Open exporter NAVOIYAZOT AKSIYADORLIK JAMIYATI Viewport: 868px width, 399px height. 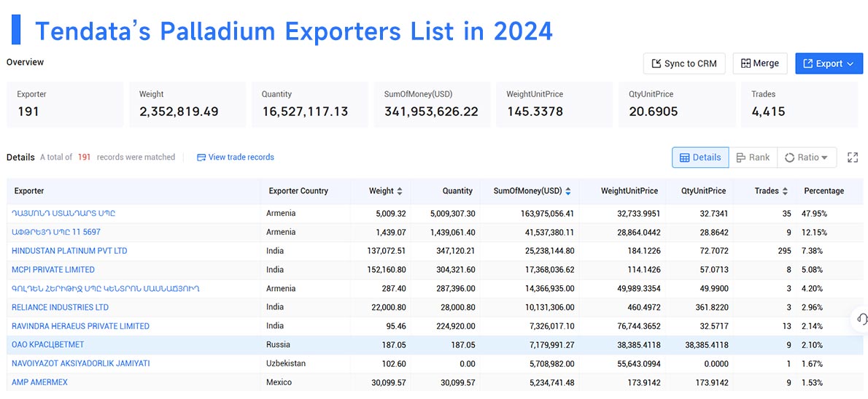click(x=81, y=363)
